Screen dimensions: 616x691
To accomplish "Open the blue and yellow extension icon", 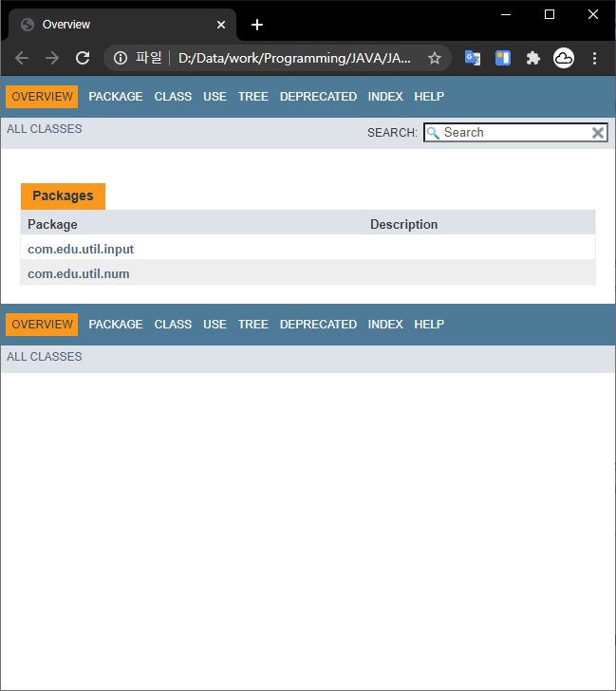I will click(503, 58).
